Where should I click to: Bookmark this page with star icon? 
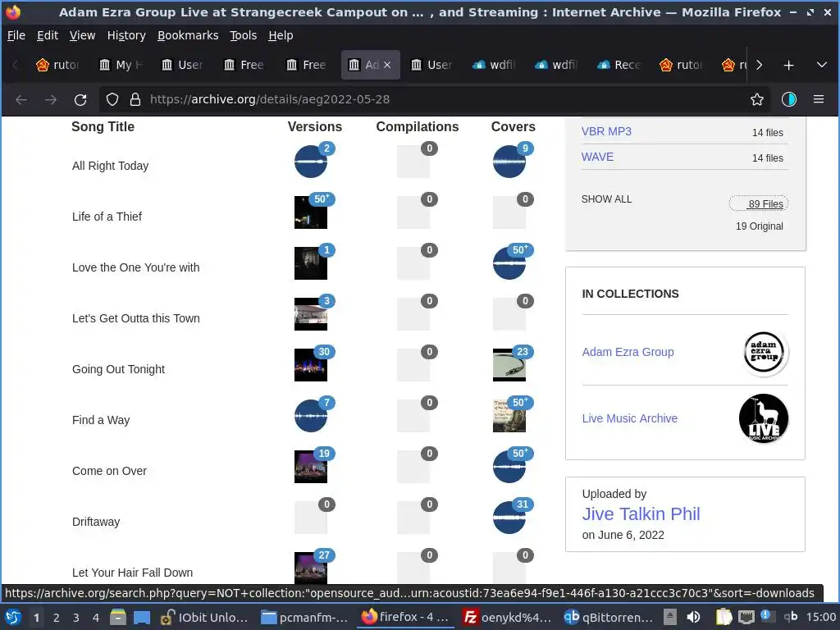click(756, 99)
